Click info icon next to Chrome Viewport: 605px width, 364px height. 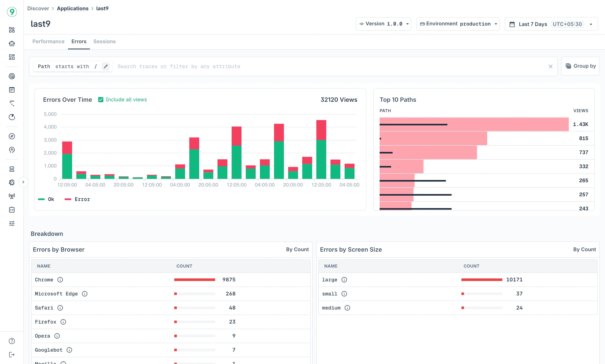60,280
